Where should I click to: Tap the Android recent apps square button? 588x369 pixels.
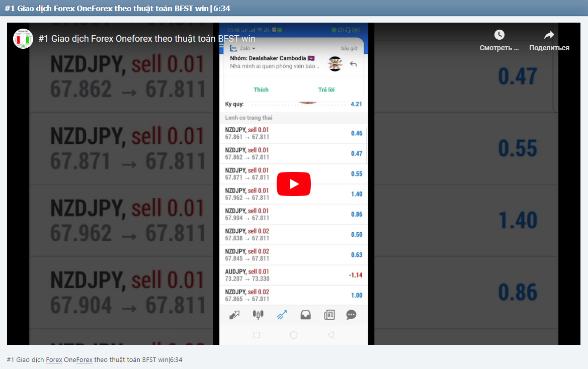(x=257, y=334)
